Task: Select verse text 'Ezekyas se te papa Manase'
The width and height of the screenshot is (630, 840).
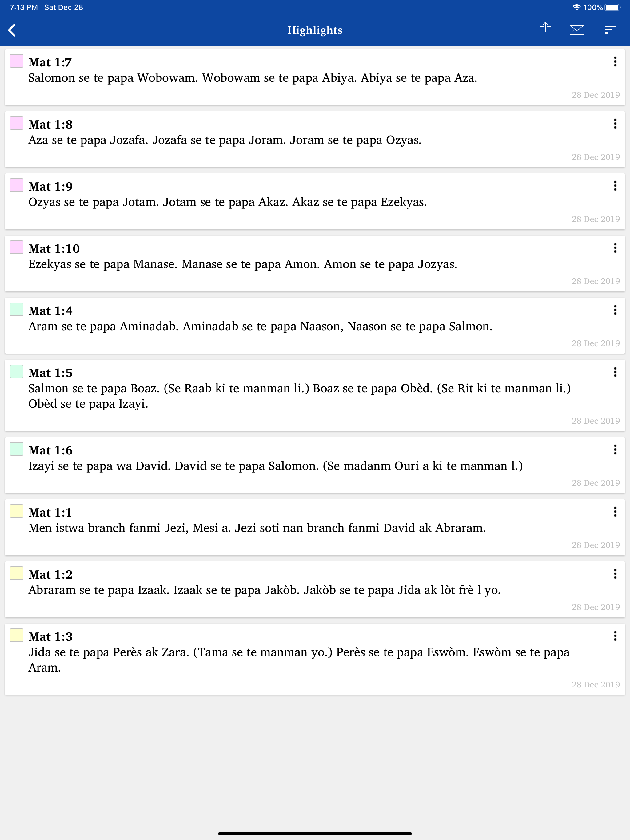Action: coord(101,264)
